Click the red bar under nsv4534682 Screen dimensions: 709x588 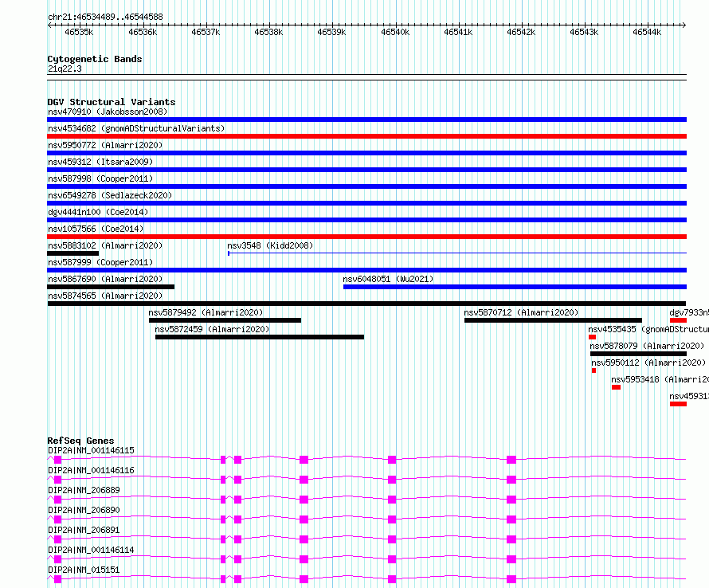[366, 136]
